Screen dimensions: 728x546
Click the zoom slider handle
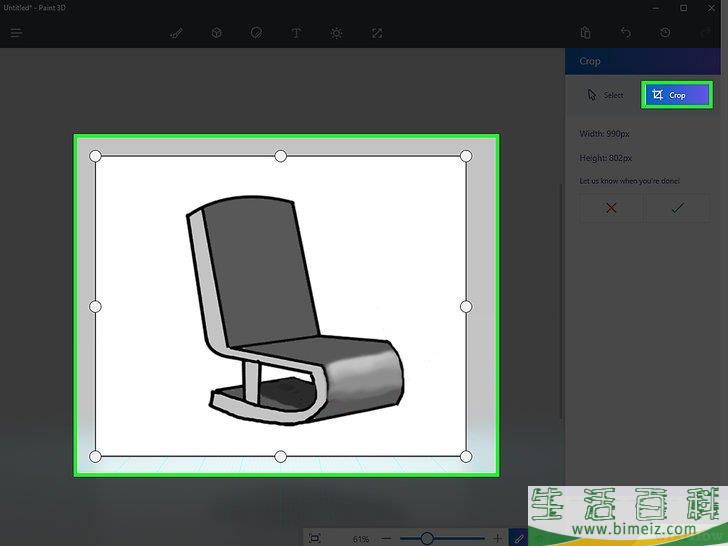[427, 538]
